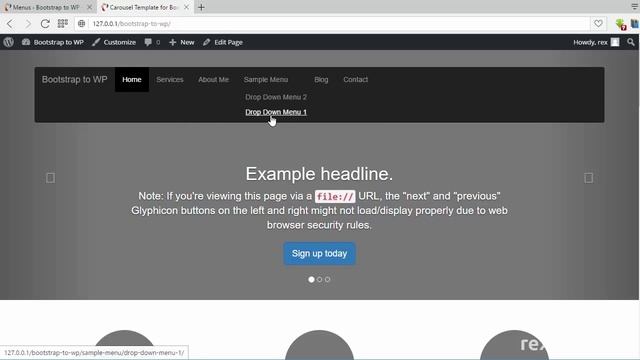Open Bootstrap to WP dashboard link in admin bar

click(x=53, y=42)
